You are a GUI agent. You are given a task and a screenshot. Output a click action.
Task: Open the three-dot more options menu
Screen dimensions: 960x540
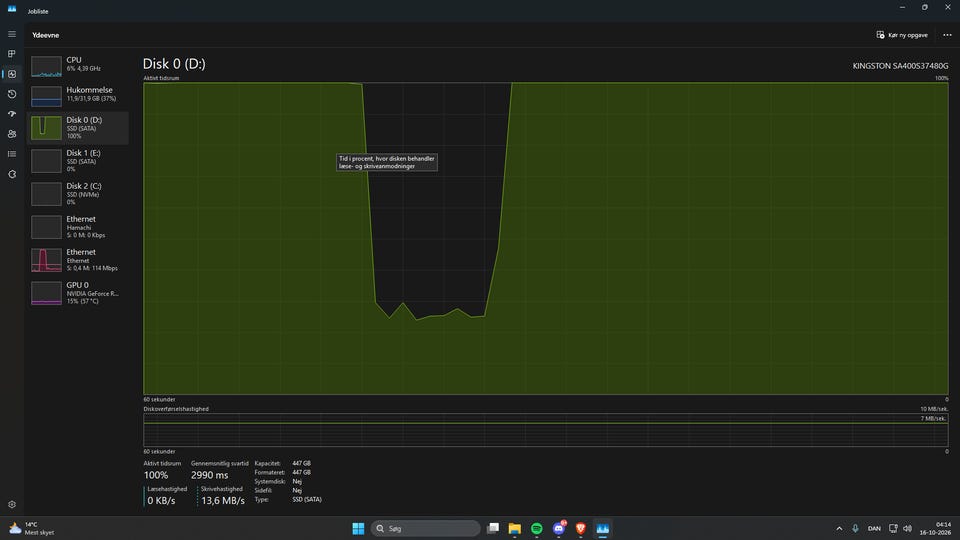coord(947,35)
